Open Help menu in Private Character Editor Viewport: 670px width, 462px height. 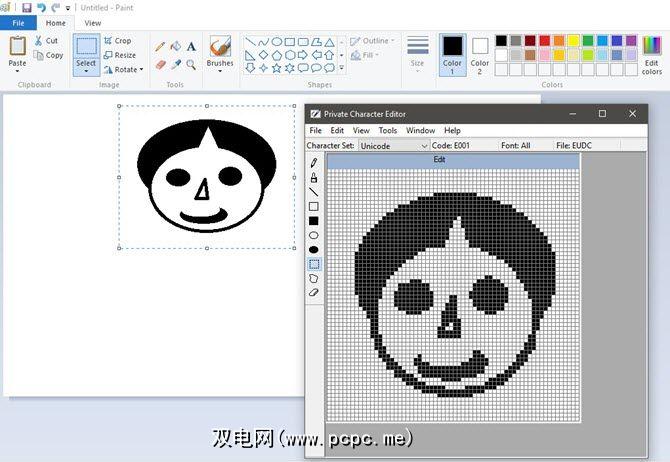pyautogui.click(x=452, y=130)
